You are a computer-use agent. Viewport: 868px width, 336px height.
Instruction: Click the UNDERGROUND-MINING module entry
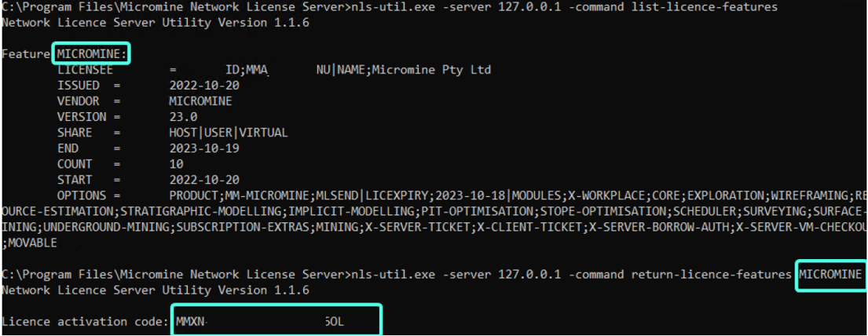coord(108,228)
